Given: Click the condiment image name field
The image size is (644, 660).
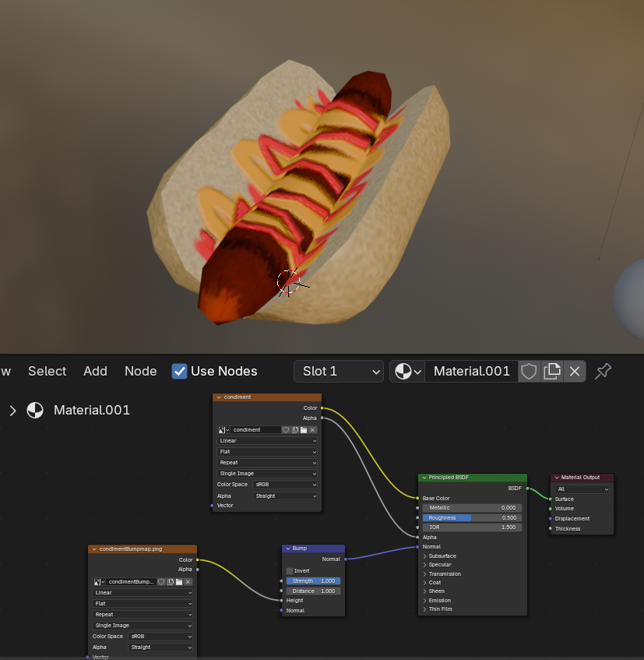Looking at the screenshot, I should 255,430.
